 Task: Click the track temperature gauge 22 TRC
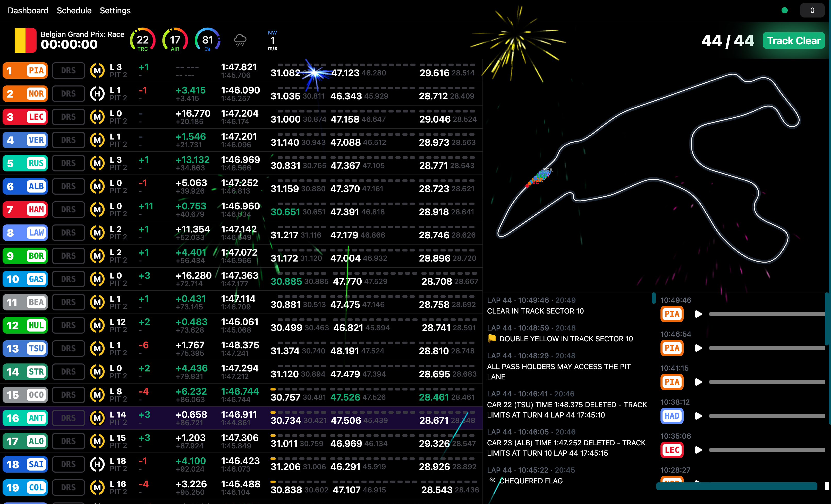tap(143, 40)
